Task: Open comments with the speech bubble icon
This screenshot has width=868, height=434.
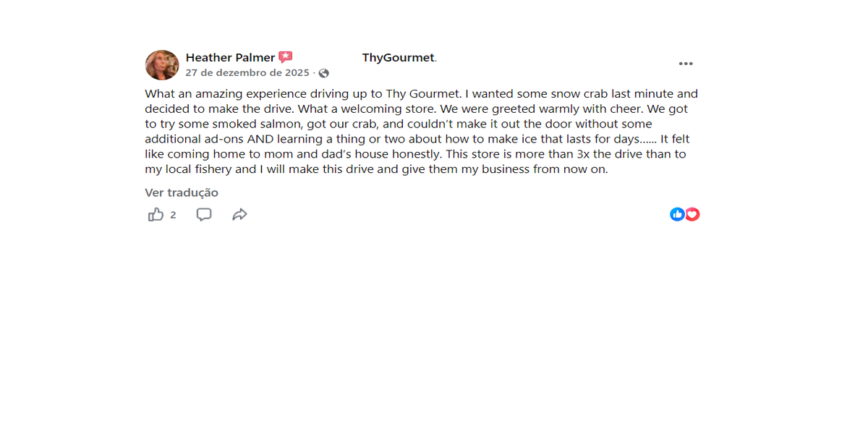Action: pyautogui.click(x=204, y=215)
